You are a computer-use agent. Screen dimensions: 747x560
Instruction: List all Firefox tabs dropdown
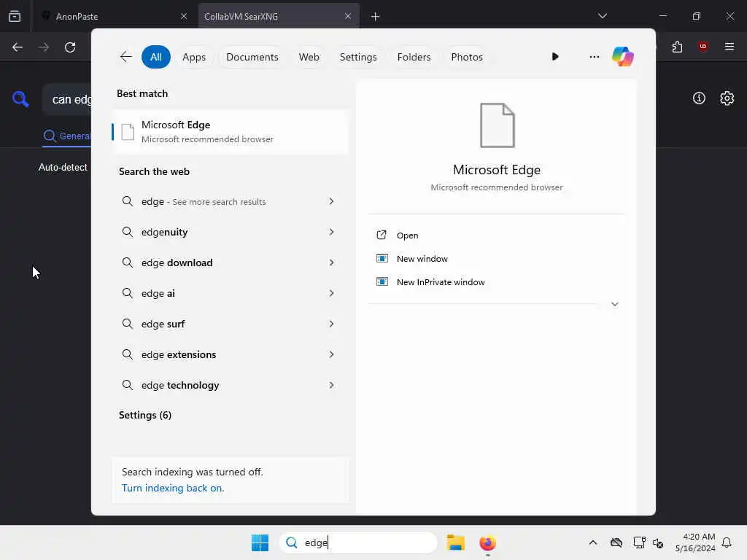(602, 16)
